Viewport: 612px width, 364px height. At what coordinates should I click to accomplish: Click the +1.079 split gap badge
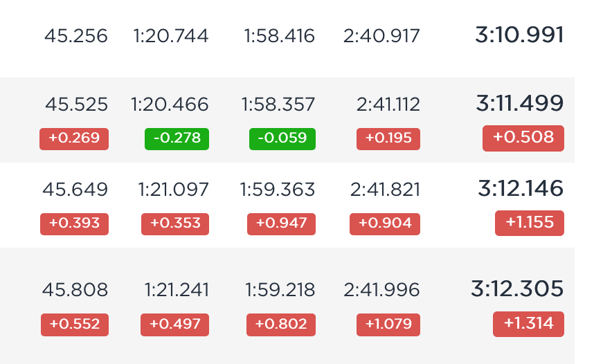[388, 325]
